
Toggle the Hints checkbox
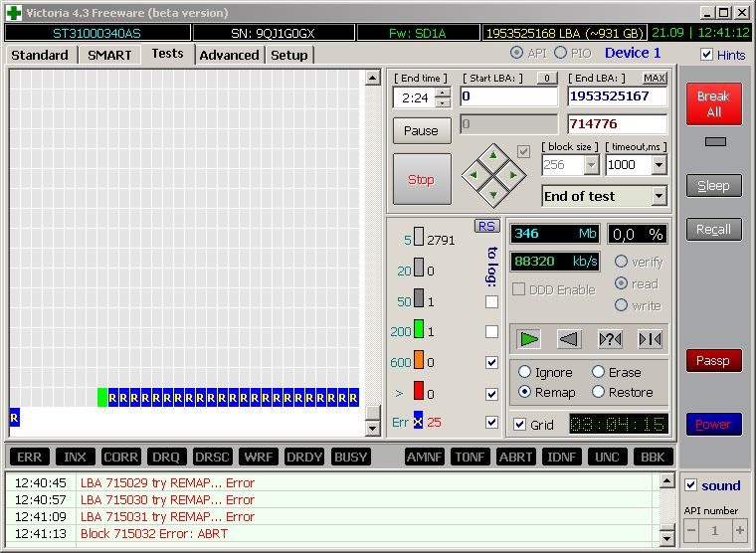pos(706,55)
